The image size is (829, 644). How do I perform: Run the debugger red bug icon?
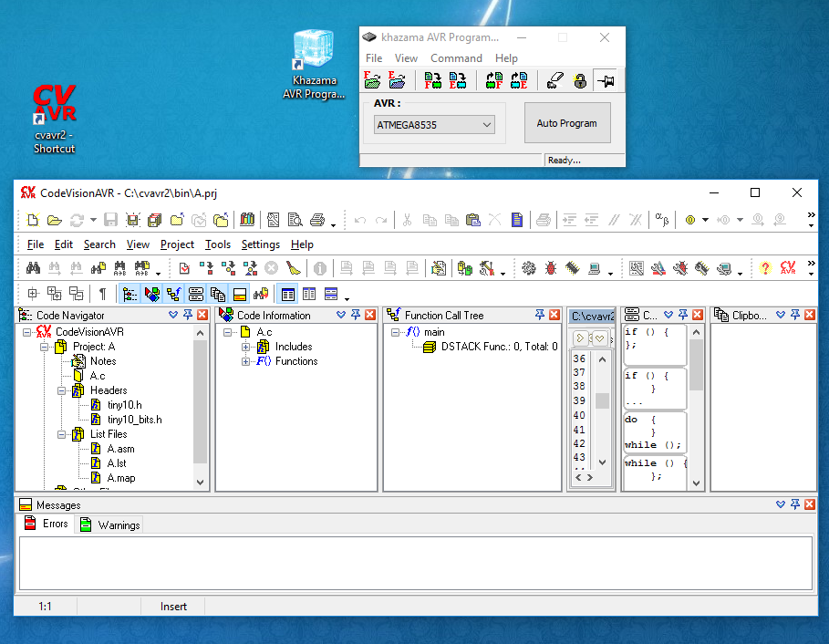coord(550,268)
